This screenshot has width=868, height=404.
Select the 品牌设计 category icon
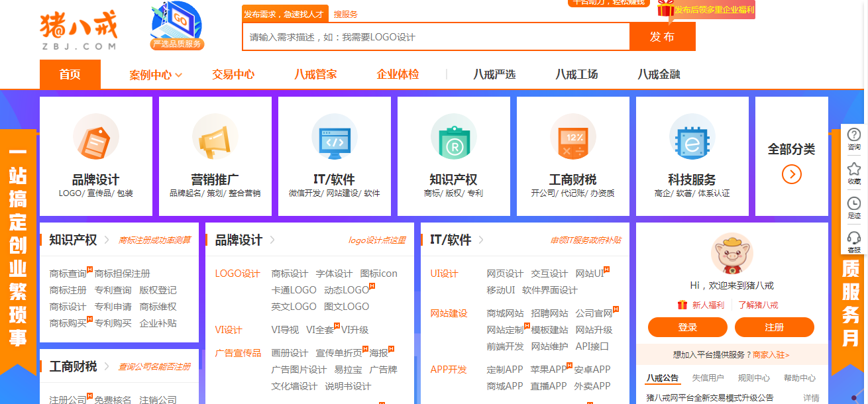click(x=95, y=136)
